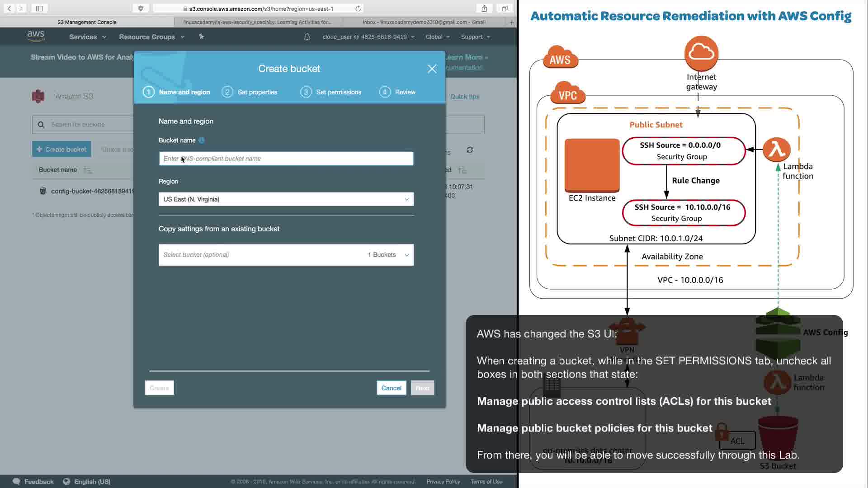Viewport: 868px width, 488px height.
Task: Click the Safari share icon
Action: (484, 9)
